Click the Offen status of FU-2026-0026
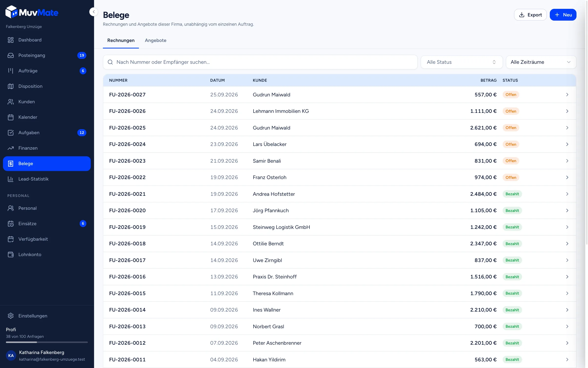This screenshot has width=588, height=368. (511, 111)
